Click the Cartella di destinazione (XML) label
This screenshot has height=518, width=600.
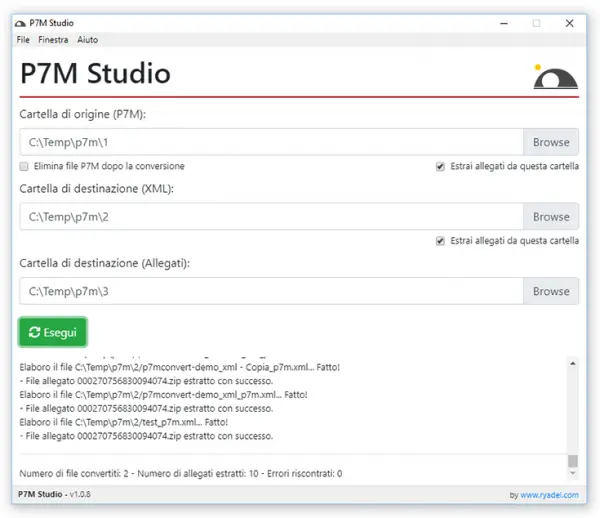[96, 189]
